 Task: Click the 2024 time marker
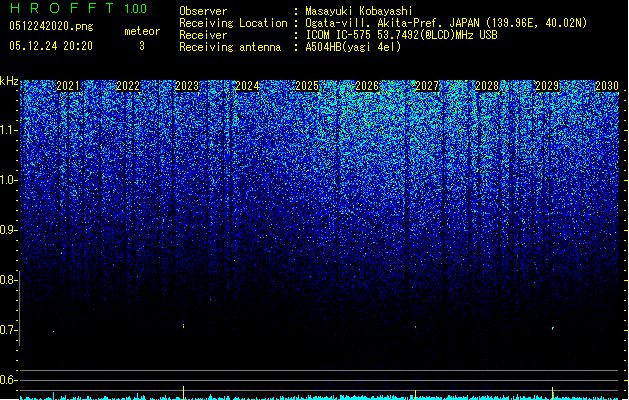[248, 86]
